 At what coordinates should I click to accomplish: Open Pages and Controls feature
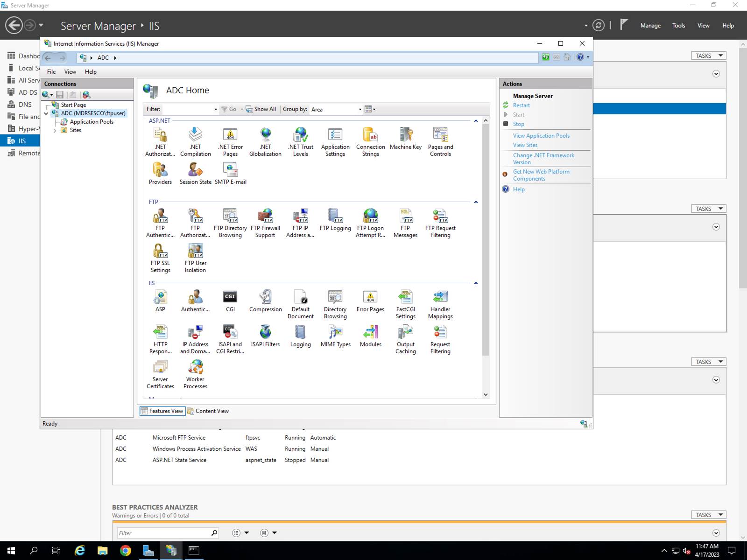click(x=440, y=142)
